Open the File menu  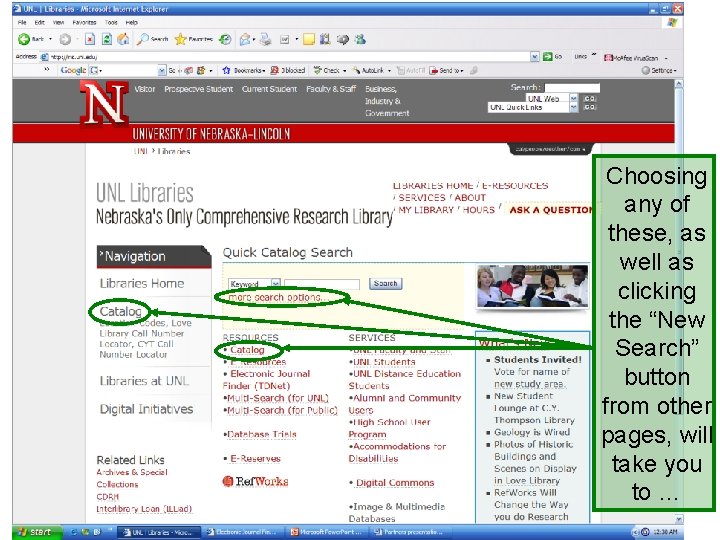(22, 22)
